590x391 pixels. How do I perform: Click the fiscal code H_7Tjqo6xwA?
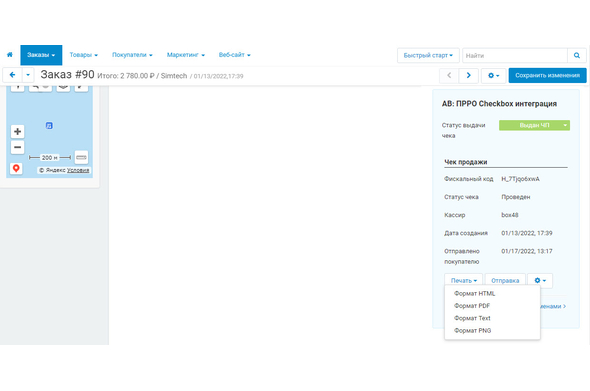(520, 179)
